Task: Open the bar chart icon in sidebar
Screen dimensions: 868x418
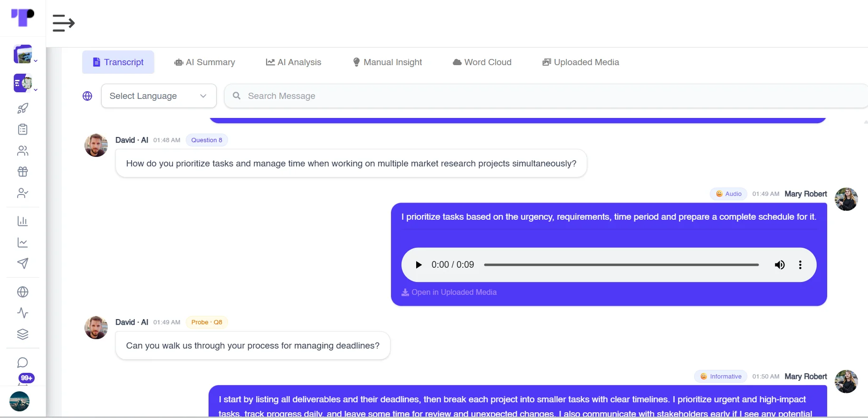Action: (x=23, y=221)
